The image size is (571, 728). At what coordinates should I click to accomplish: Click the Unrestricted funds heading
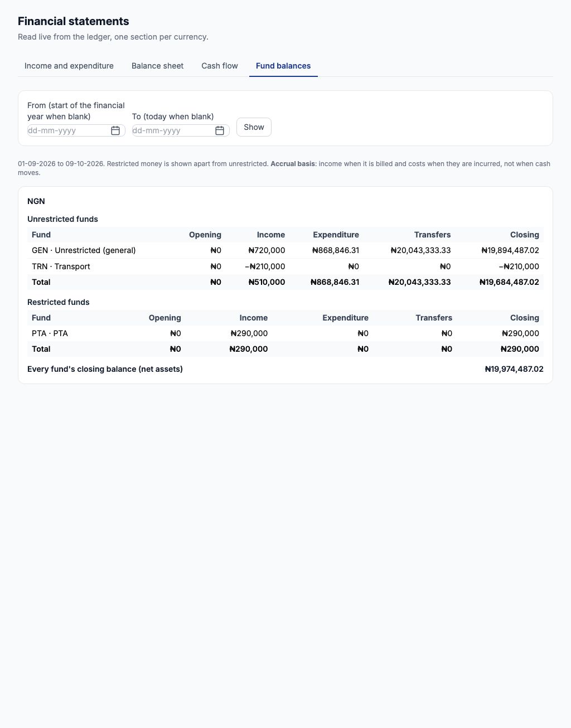point(62,219)
